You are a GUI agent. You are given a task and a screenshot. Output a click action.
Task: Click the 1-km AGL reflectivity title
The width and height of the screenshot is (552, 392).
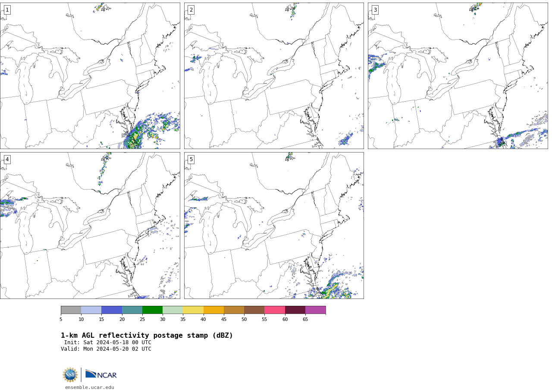coord(147,336)
